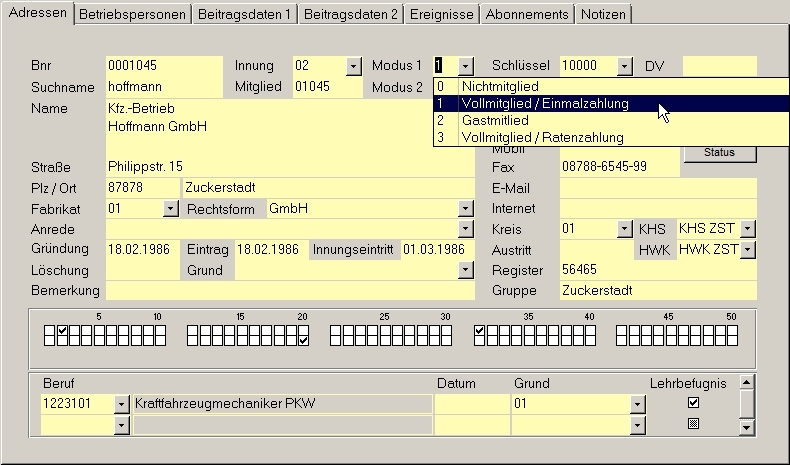790x465 pixels.
Task: Expand the Beruf 1223101 code dropdown
Action: [122, 403]
